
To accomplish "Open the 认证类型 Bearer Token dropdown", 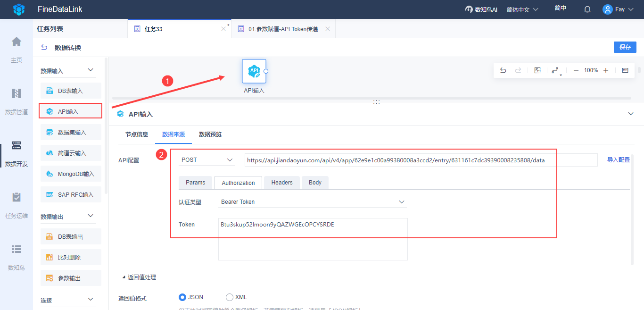I will (313, 202).
